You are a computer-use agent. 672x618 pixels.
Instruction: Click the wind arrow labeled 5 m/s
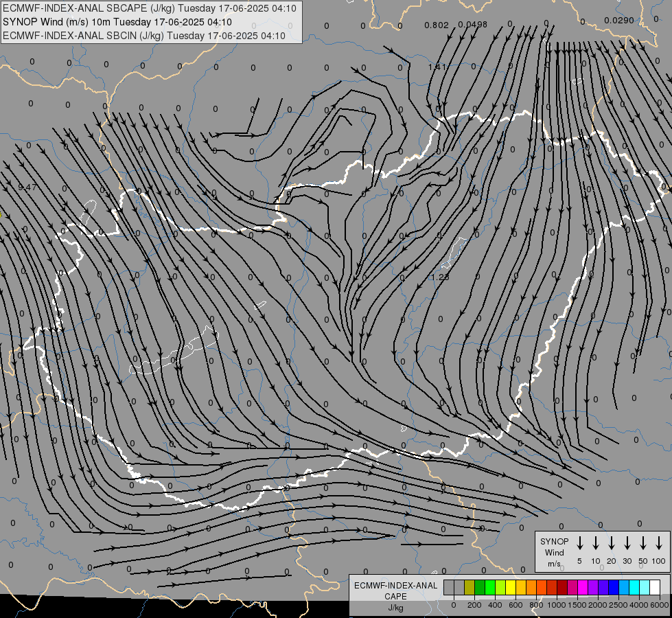click(579, 542)
